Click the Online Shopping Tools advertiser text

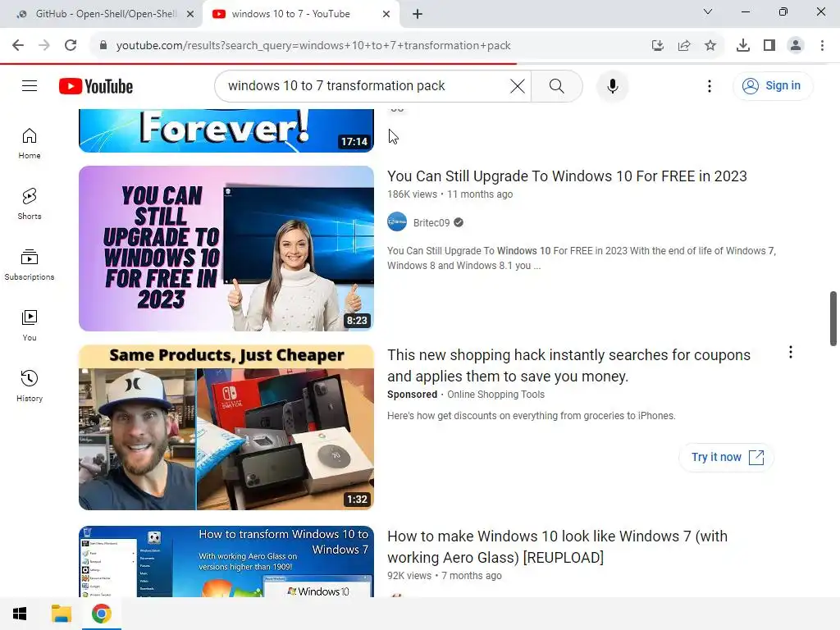[x=495, y=395]
